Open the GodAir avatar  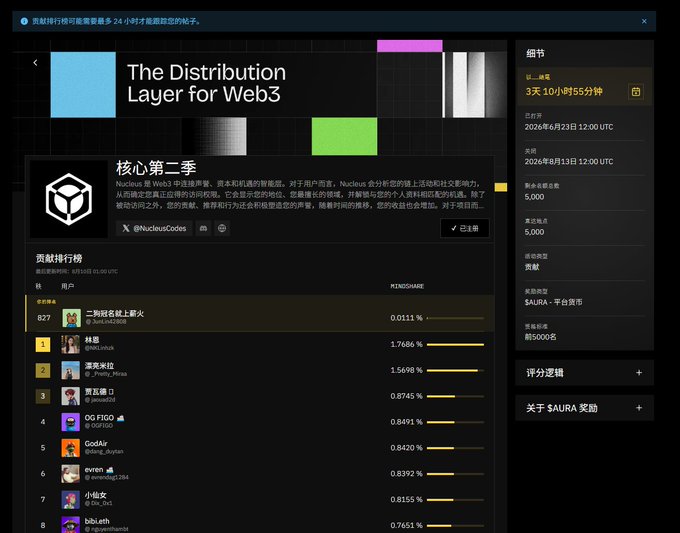[x=70, y=448]
